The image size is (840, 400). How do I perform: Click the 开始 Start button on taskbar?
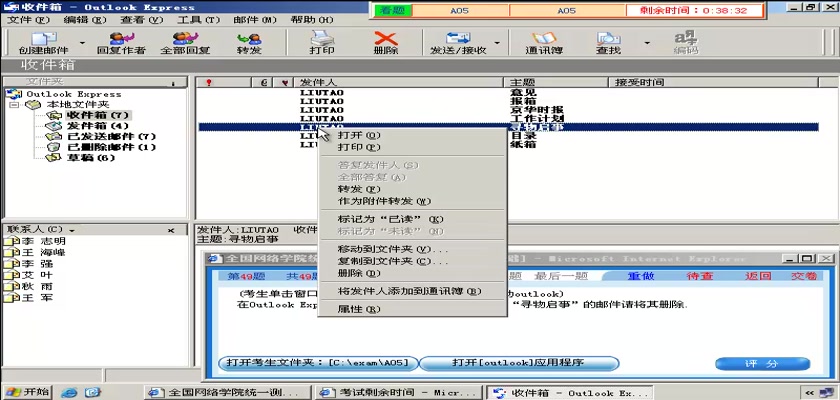(26, 392)
